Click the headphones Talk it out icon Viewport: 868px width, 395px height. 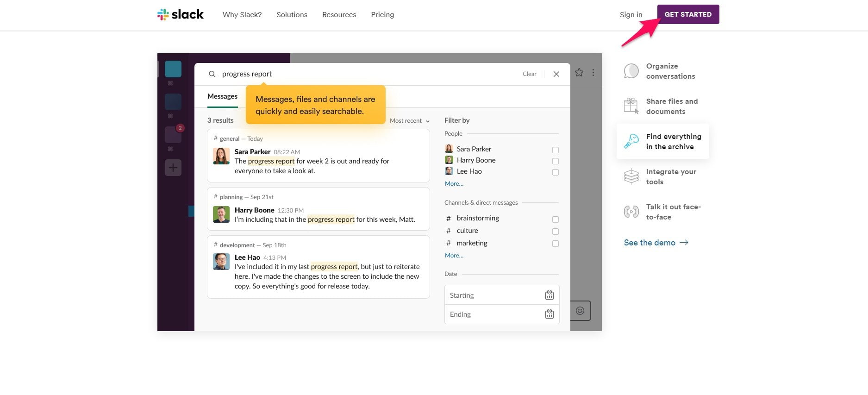(x=631, y=212)
